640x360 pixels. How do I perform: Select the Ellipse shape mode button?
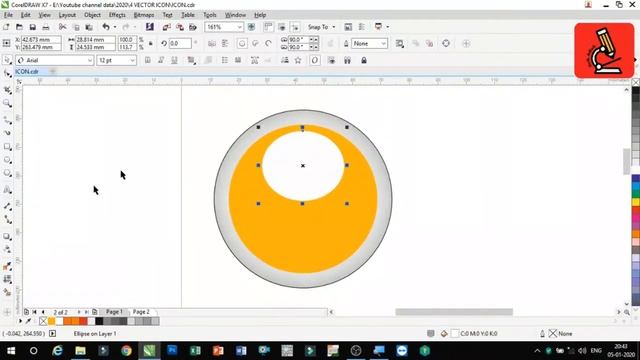click(x=242, y=43)
